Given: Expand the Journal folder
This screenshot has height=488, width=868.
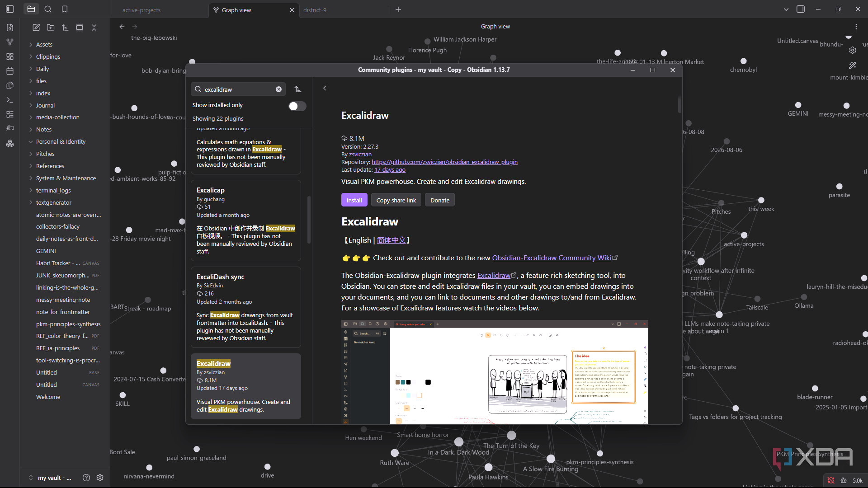Looking at the screenshot, I should pyautogui.click(x=45, y=105).
